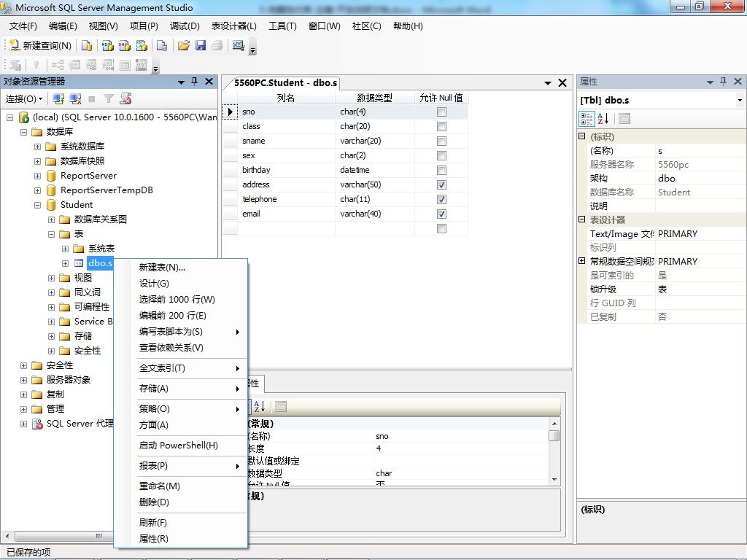Choose 编辑前 200 行(E) menu entry
This screenshot has width=747, height=560.
point(181,316)
